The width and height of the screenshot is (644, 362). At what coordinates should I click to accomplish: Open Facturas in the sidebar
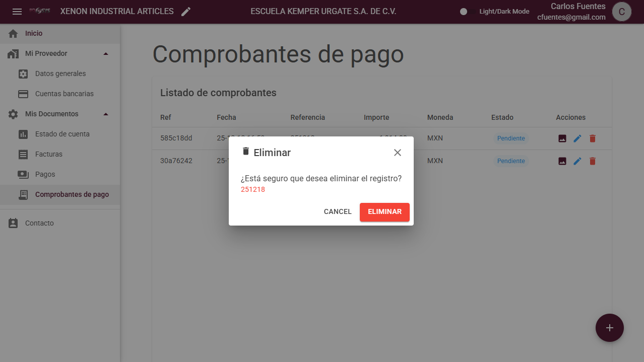point(49,154)
